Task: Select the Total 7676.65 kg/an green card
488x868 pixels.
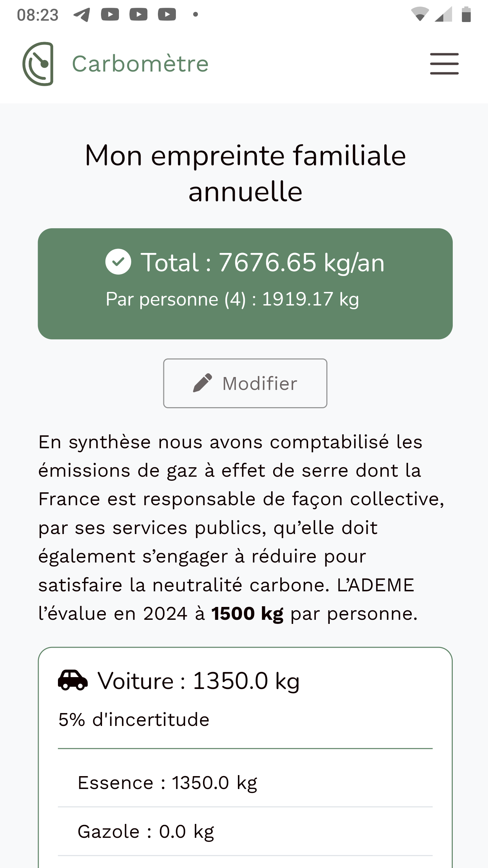Action: click(245, 283)
